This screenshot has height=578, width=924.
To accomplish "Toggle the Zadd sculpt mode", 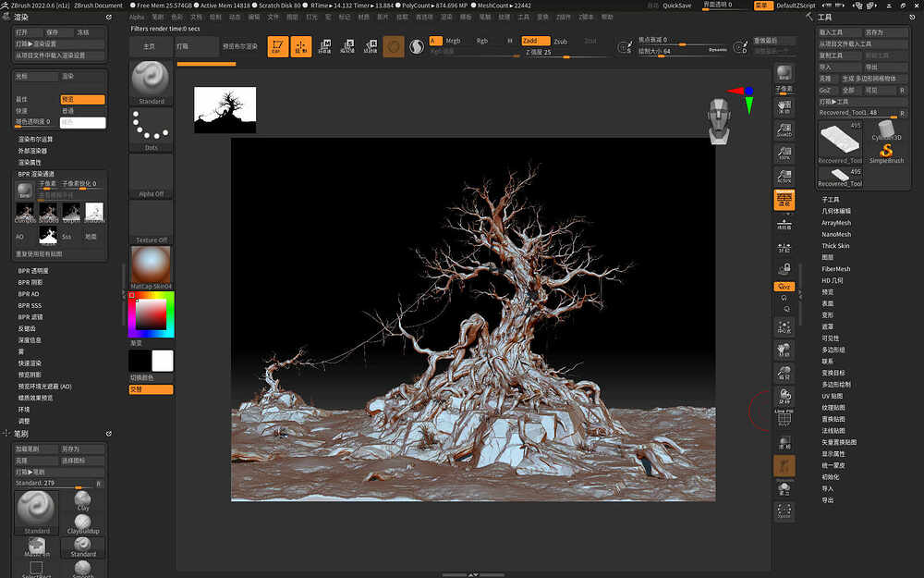I will pos(534,41).
